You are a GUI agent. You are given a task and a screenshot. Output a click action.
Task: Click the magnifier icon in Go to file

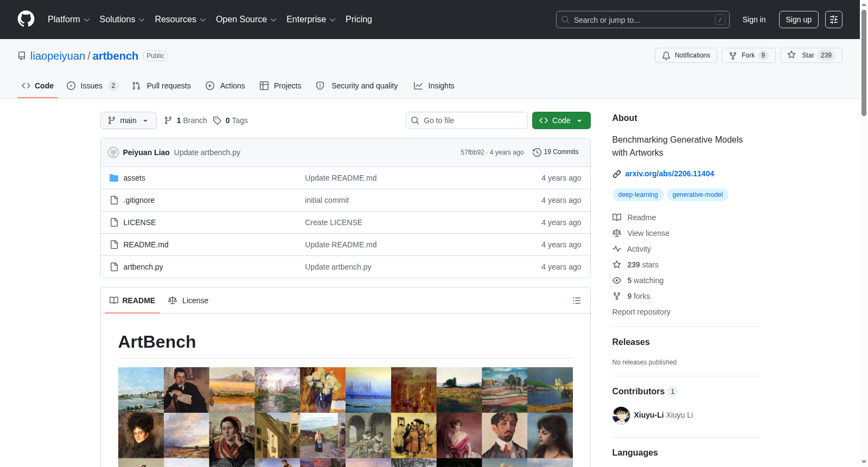tap(415, 120)
